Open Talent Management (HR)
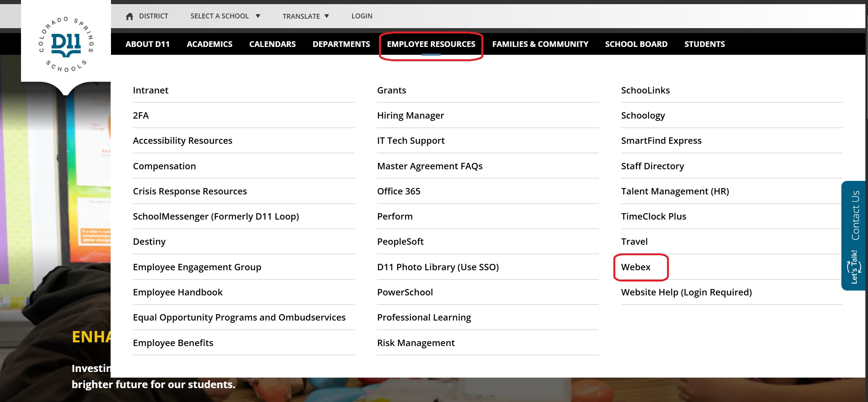 (675, 191)
